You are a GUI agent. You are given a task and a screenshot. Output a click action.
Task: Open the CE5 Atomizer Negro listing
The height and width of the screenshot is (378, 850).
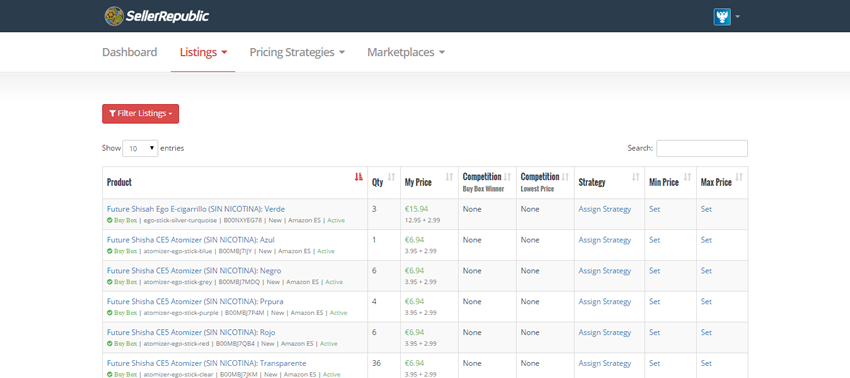point(194,271)
